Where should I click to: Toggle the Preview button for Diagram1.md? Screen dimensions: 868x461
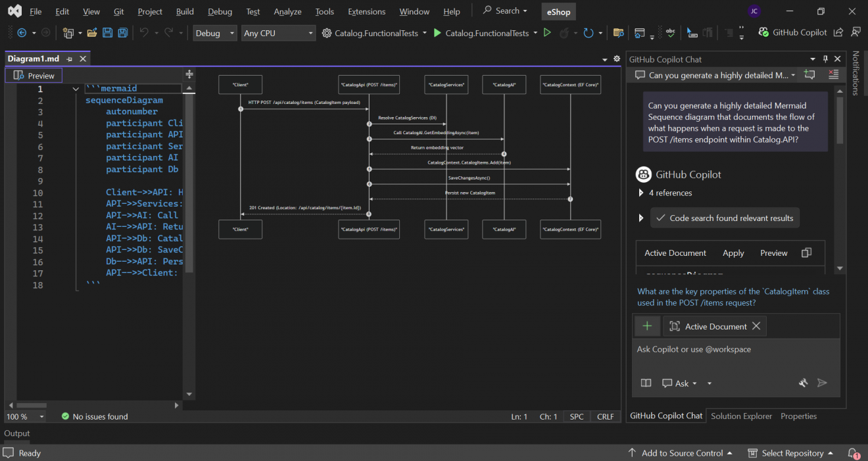point(34,76)
